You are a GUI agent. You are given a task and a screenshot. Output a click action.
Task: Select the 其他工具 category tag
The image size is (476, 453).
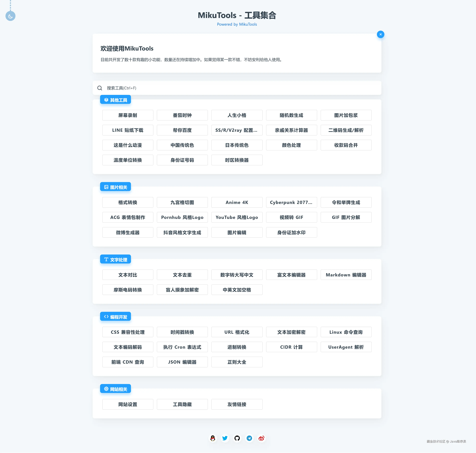115,100
